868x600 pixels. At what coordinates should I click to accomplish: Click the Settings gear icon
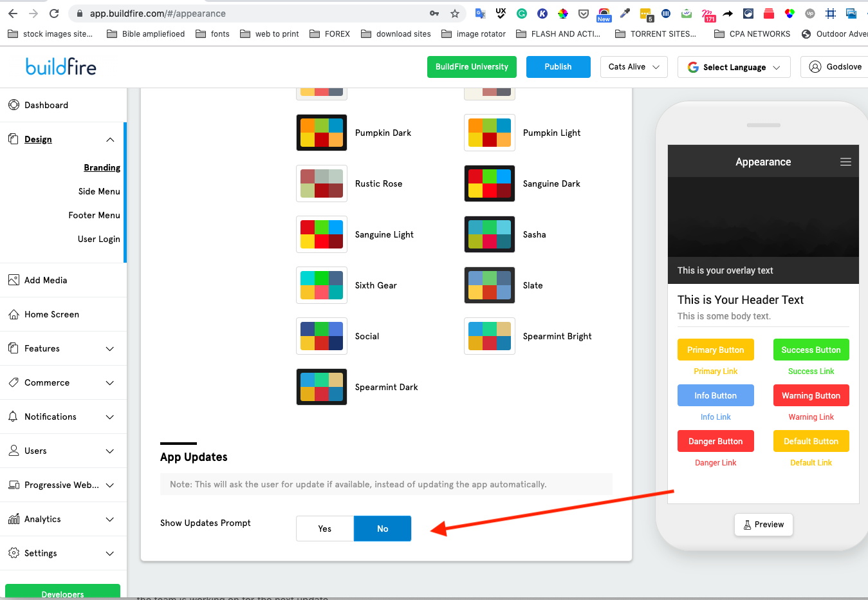pyautogui.click(x=14, y=553)
